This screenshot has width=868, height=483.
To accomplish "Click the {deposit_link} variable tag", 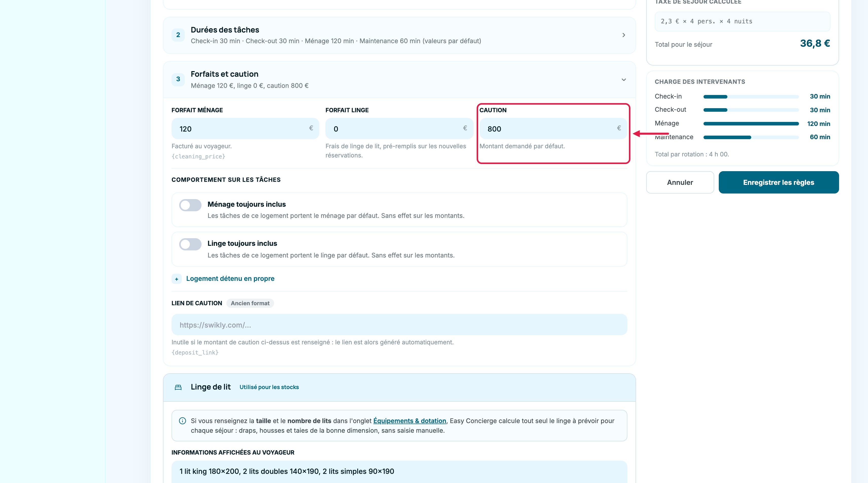I will tap(195, 352).
